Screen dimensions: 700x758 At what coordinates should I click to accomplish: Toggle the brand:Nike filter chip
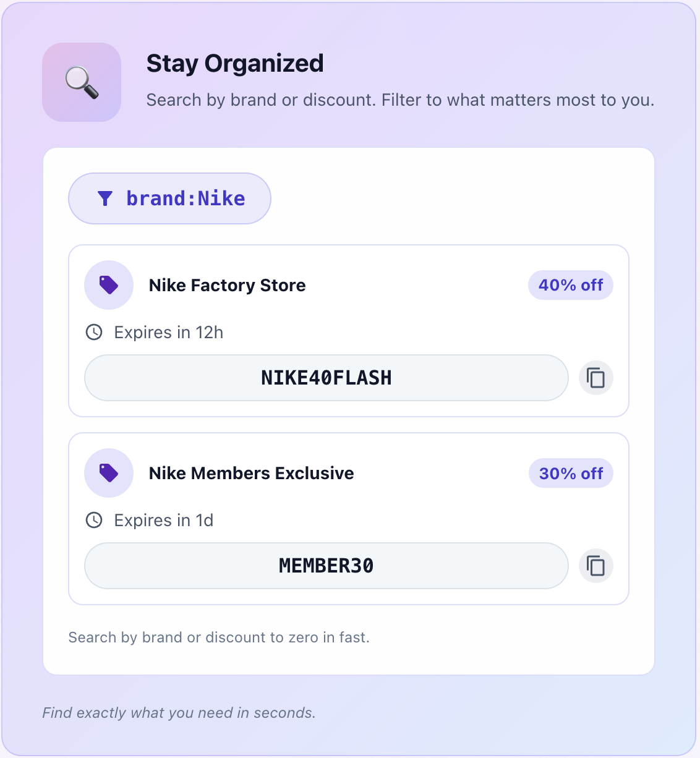click(x=169, y=198)
